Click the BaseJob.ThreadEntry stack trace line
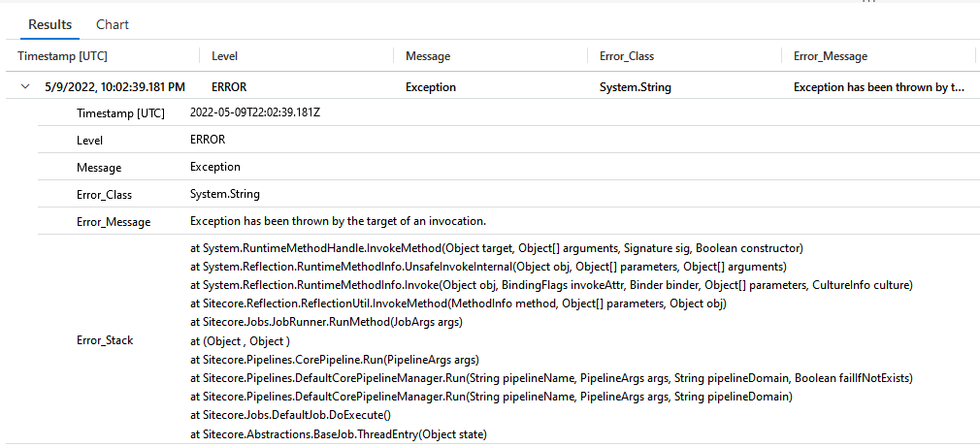 point(338,433)
